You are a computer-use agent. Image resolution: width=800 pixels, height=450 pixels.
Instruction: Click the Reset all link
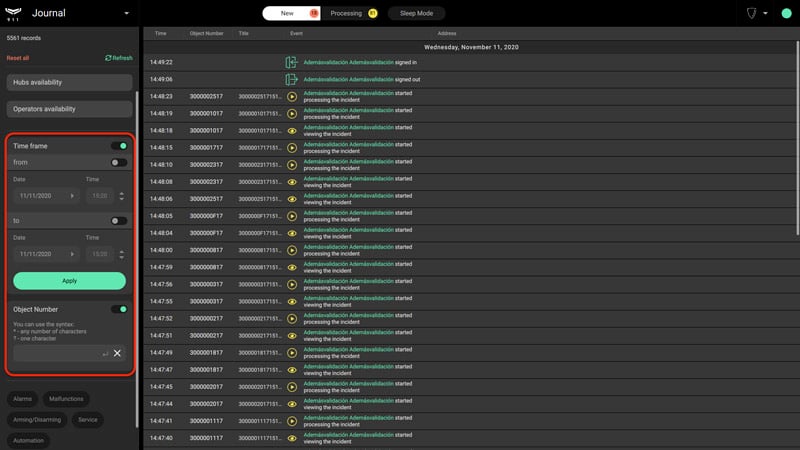point(18,58)
